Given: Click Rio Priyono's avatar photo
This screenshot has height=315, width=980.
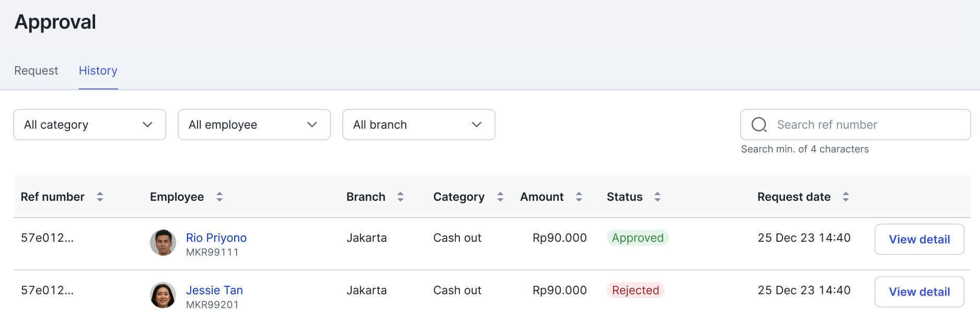Looking at the screenshot, I should click(x=163, y=243).
